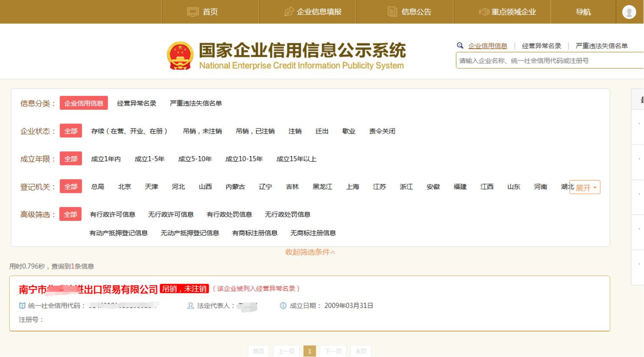Select 全部 for 登记机关

tap(71, 187)
